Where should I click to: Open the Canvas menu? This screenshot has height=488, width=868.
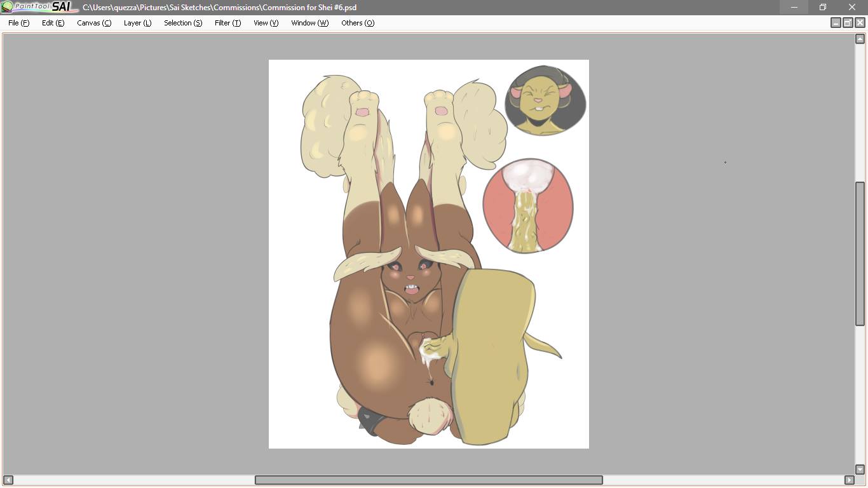pos(94,23)
